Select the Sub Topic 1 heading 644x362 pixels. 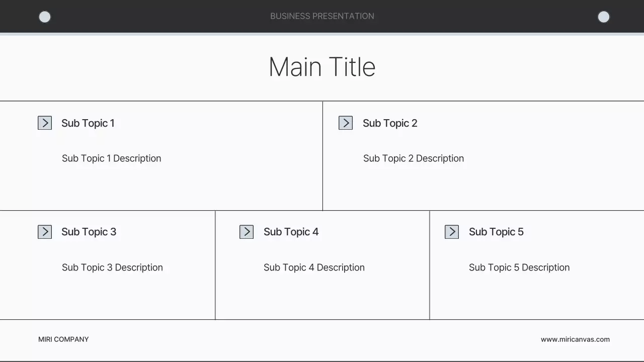pyautogui.click(x=88, y=123)
